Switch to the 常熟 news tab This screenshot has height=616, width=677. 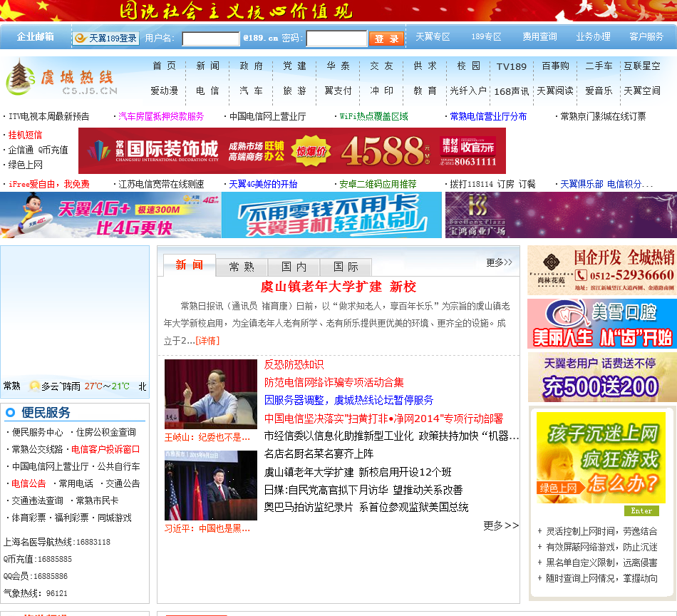coord(242,267)
